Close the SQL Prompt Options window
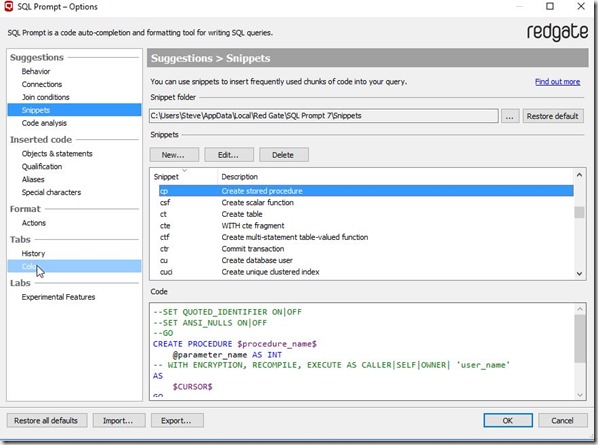This screenshot has width=598, height=445. point(581,6)
